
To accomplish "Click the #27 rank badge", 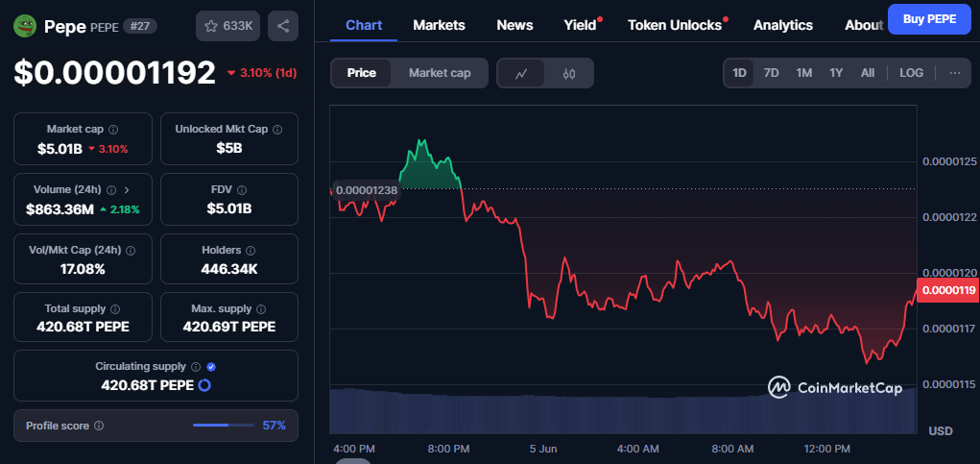I will click(140, 26).
